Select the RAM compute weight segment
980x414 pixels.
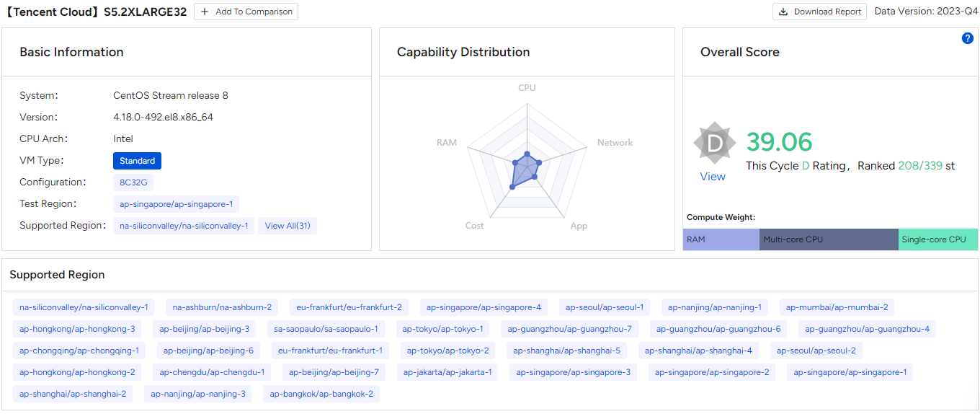point(721,239)
